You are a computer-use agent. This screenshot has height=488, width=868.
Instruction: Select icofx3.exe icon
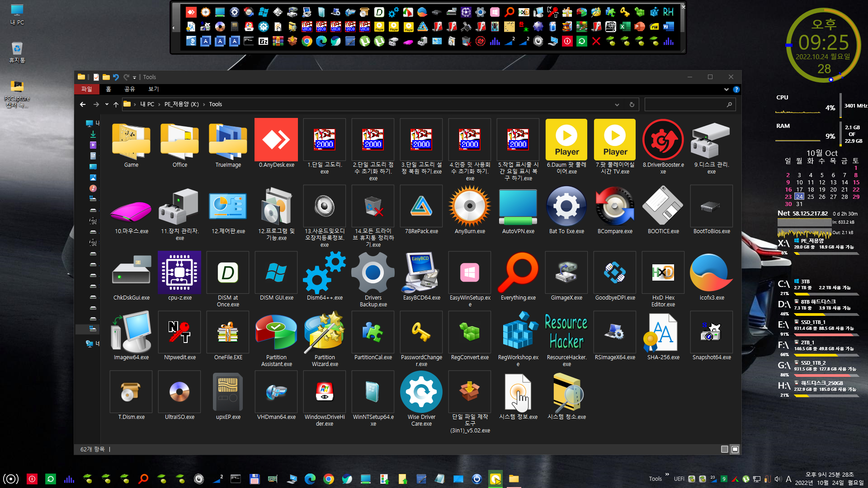pyautogui.click(x=712, y=272)
